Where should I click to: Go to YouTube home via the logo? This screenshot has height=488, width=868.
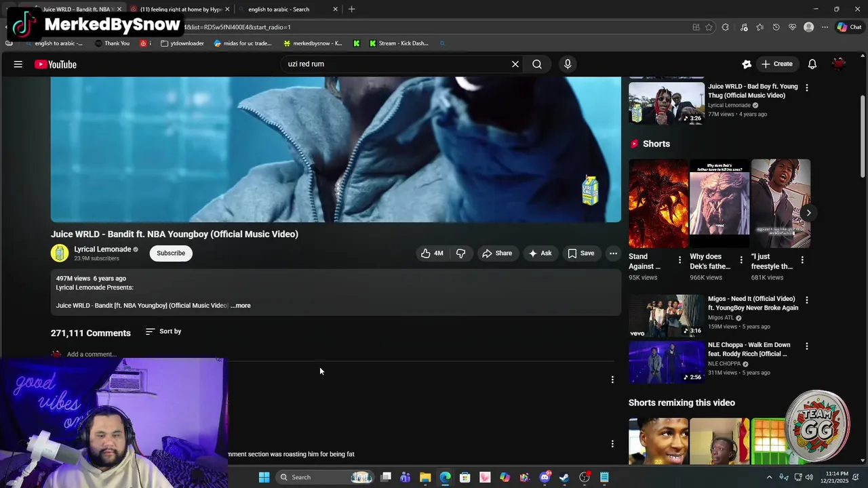coord(56,64)
